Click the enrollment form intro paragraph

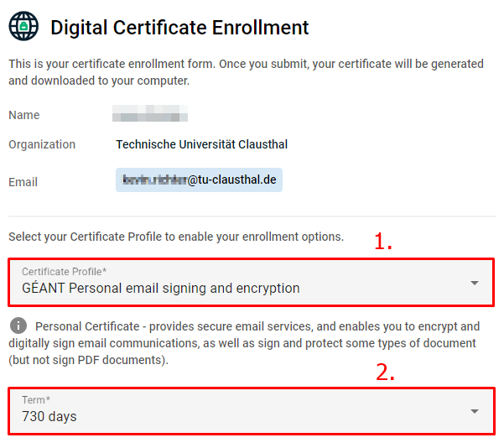(x=246, y=72)
